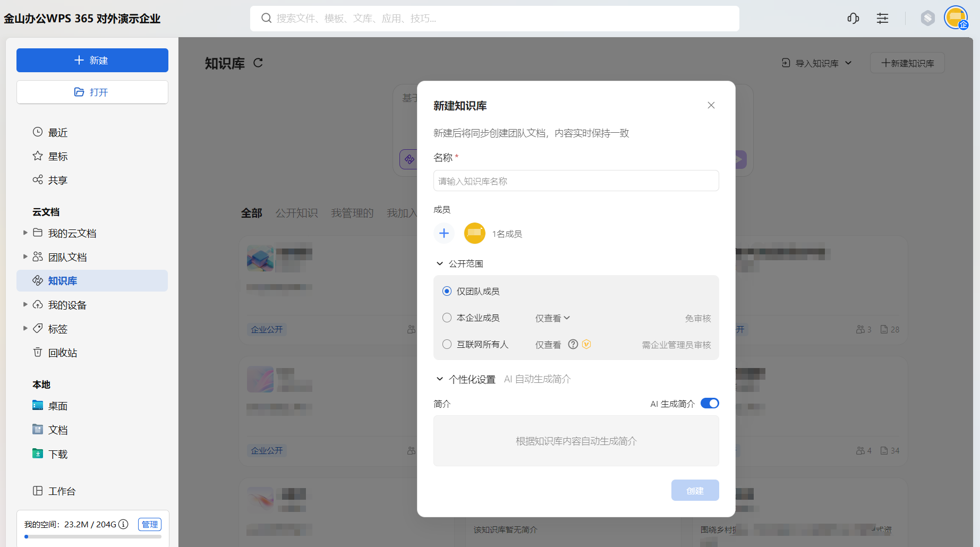Viewport: 980px width, 547px height.
Task: Click the info icon next to storage usage
Action: click(x=123, y=524)
